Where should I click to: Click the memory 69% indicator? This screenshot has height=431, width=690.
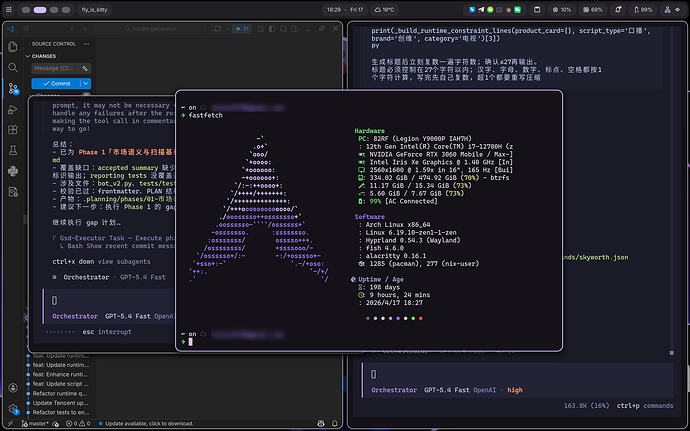click(593, 9)
